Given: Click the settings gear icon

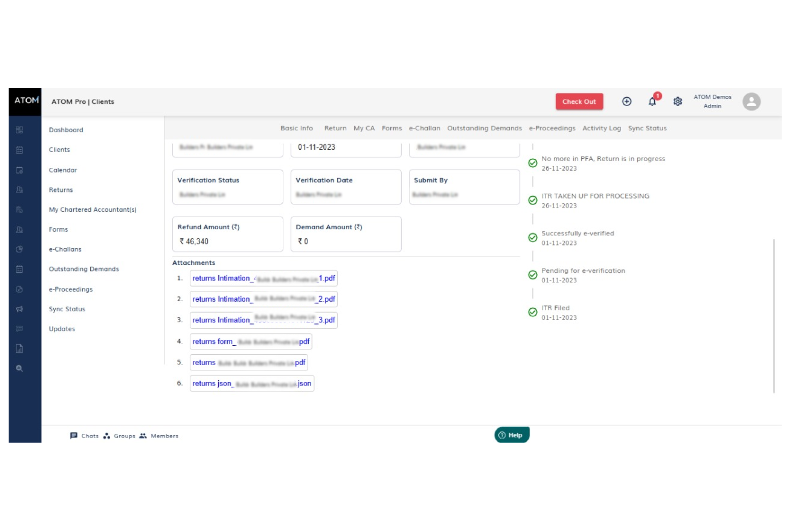Looking at the screenshot, I should 678,101.
